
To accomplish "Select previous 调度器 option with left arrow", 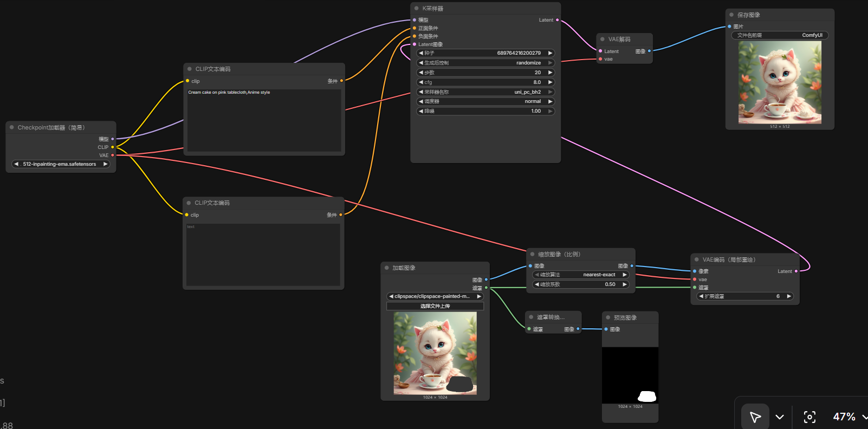I will click(421, 101).
